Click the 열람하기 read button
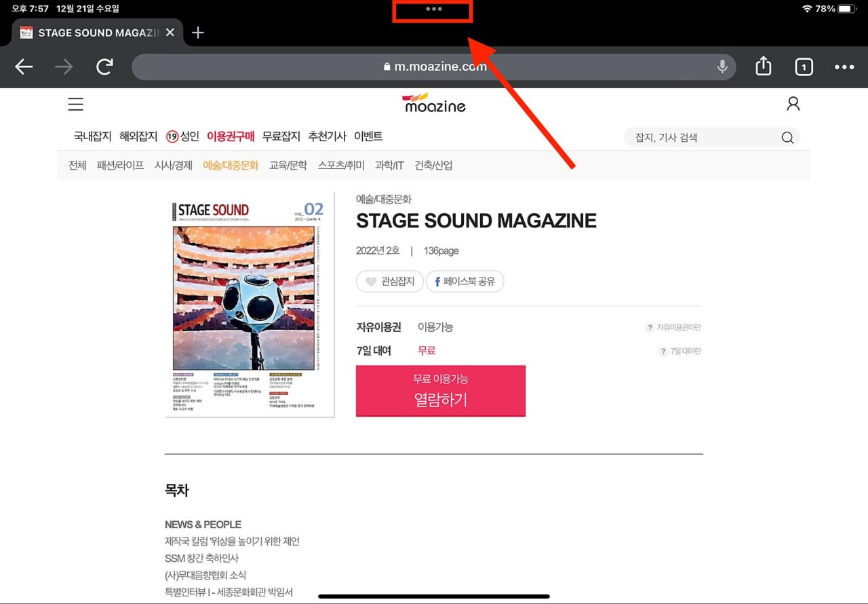The height and width of the screenshot is (604, 868). 441,391
